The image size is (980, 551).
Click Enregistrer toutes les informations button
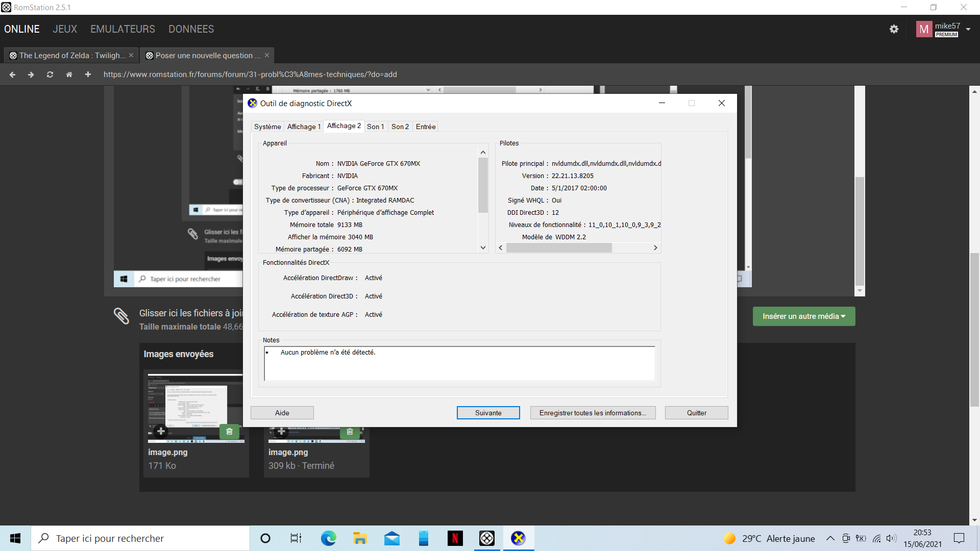592,413
